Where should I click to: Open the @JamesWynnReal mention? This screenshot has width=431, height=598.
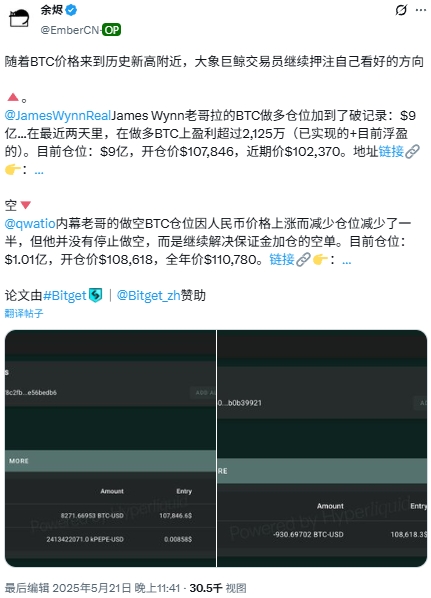tap(58, 116)
